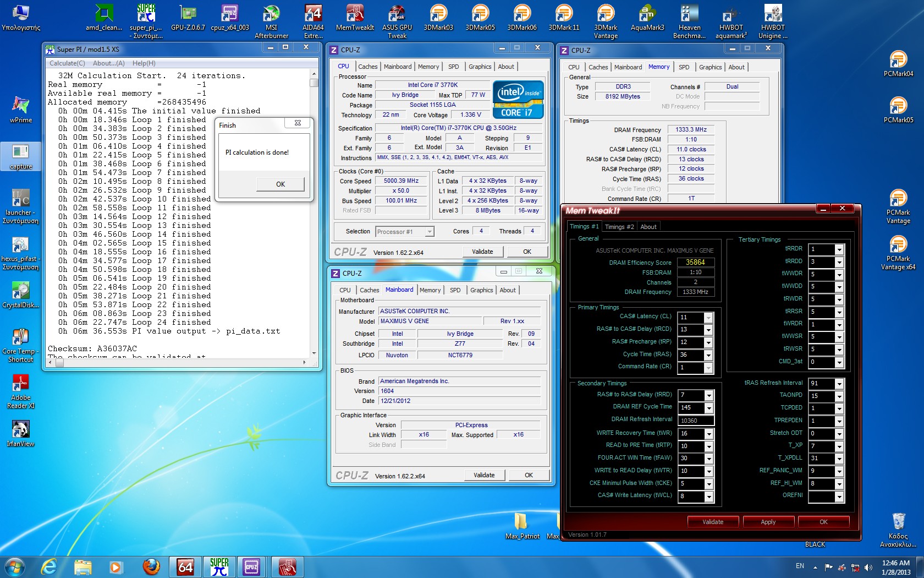Expand the RAS# to CAS# Delay (tRCD) dropdown

tap(708, 330)
